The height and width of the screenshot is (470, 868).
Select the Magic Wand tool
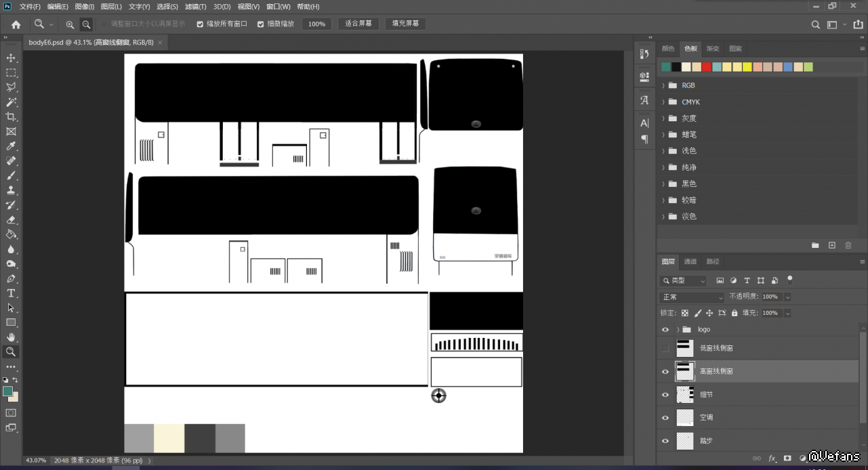[x=11, y=102]
